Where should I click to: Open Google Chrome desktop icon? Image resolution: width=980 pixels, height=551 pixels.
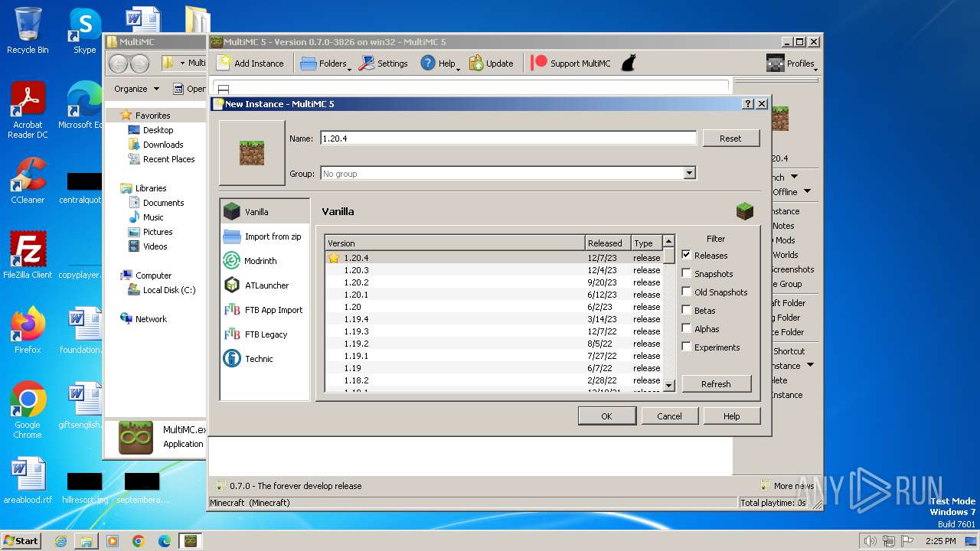28,410
